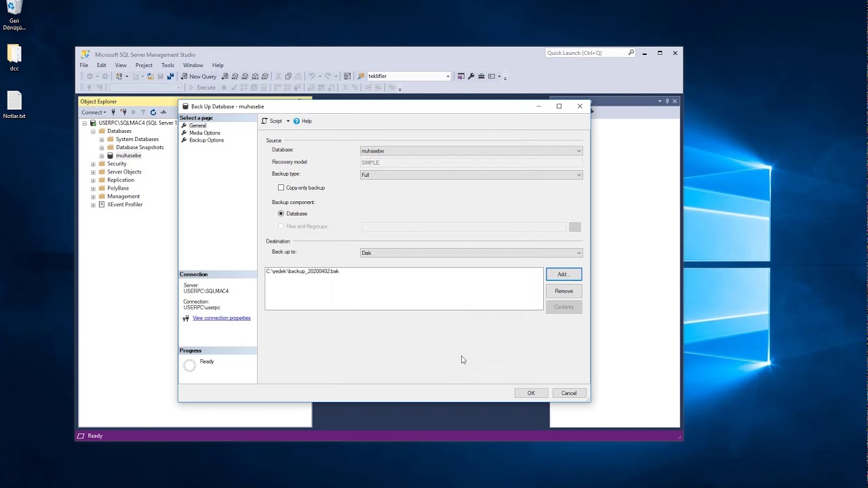
Task: Open the Project menu
Action: point(144,65)
